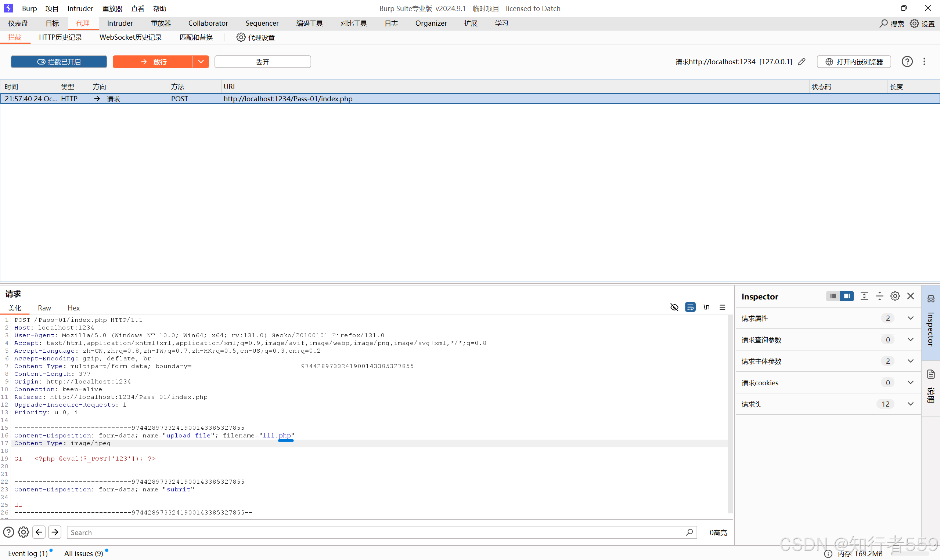Click the Inspector settings gear icon

895,296
